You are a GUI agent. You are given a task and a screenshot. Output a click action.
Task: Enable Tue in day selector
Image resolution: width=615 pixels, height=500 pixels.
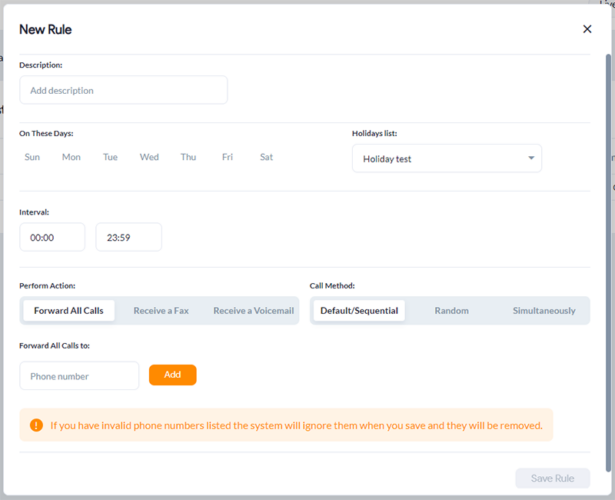click(110, 157)
